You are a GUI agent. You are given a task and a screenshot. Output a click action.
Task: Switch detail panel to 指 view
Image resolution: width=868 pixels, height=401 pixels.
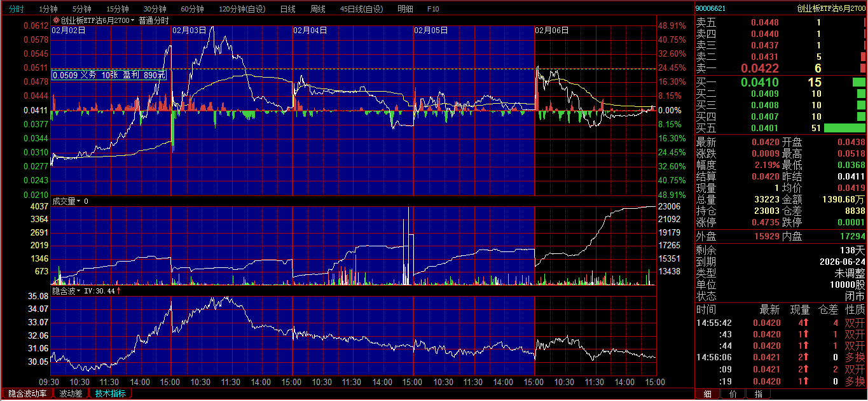758,394
